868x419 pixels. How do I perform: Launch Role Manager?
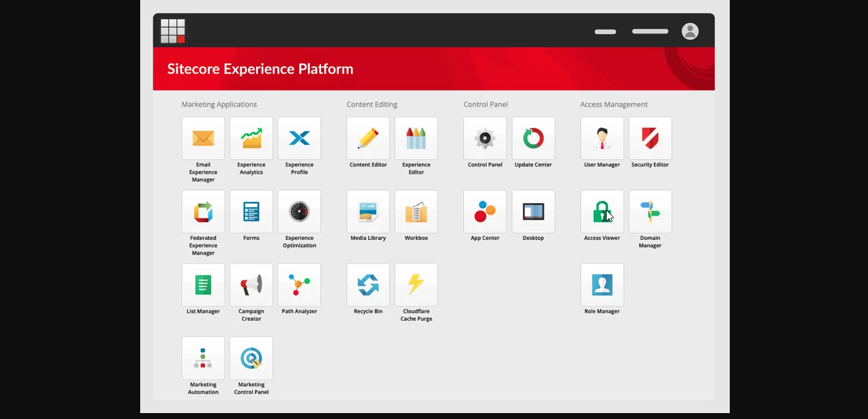[602, 285]
